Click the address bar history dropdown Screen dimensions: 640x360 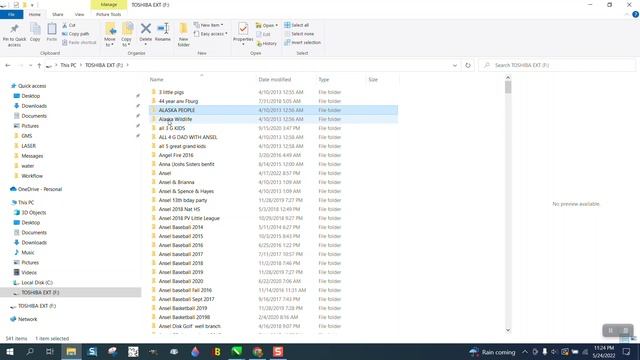455,65
